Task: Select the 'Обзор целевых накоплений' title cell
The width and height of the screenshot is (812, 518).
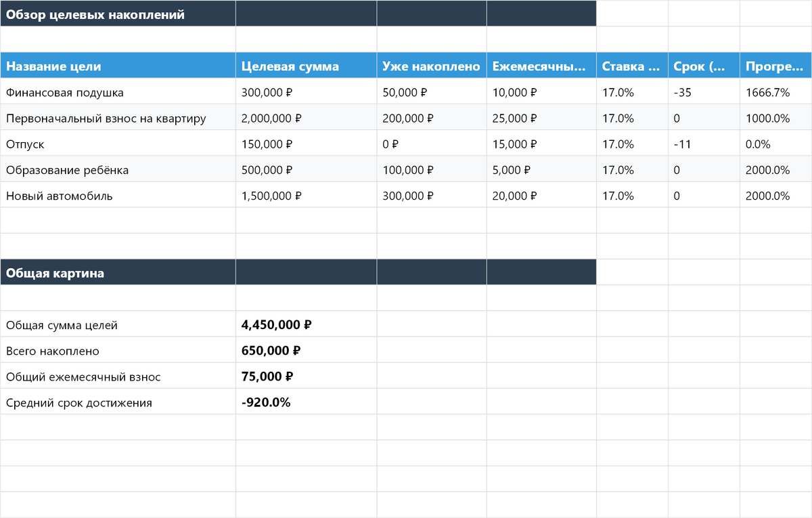Action: coord(95,14)
